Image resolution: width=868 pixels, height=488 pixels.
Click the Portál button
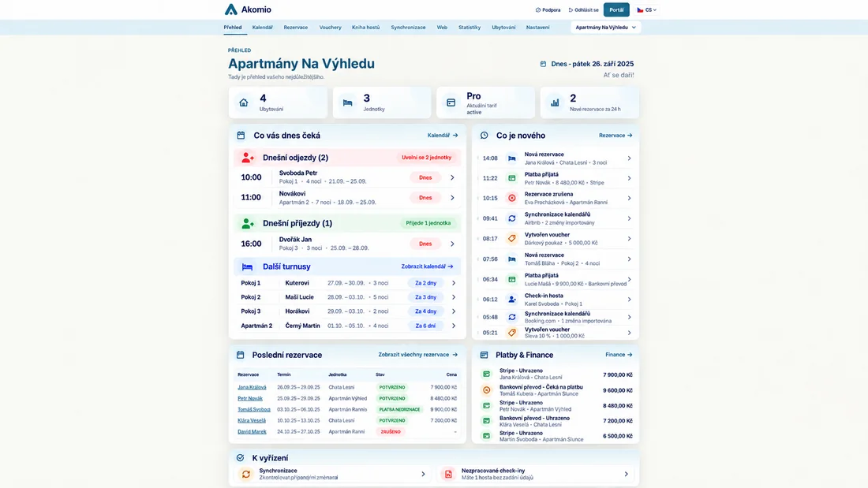(x=616, y=10)
